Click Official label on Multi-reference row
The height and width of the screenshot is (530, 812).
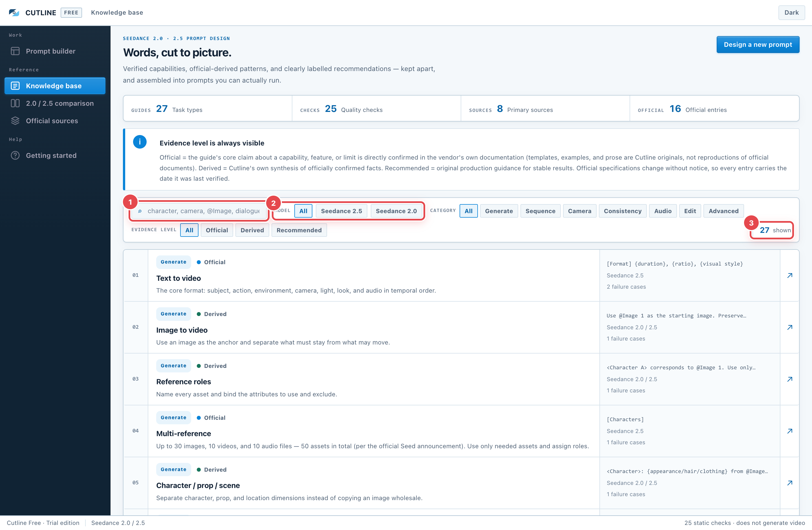point(215,418)
